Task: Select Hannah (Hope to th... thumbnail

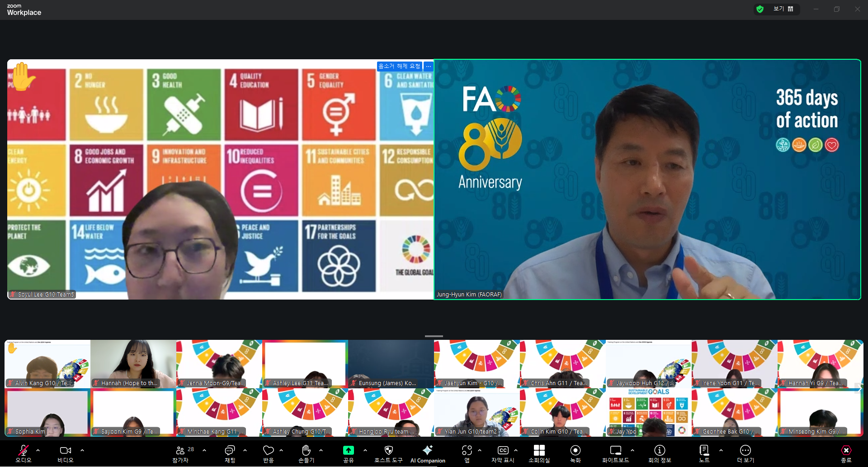Action: pyautogui.click(x=133, y=364)
